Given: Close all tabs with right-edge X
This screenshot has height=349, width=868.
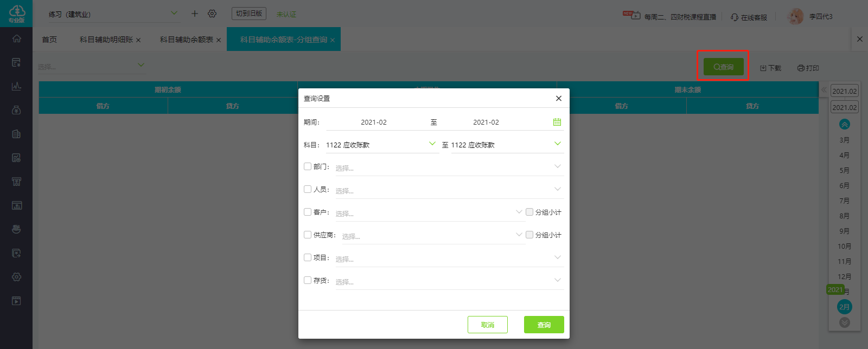Looking at the screenshot, I should 859,39.
